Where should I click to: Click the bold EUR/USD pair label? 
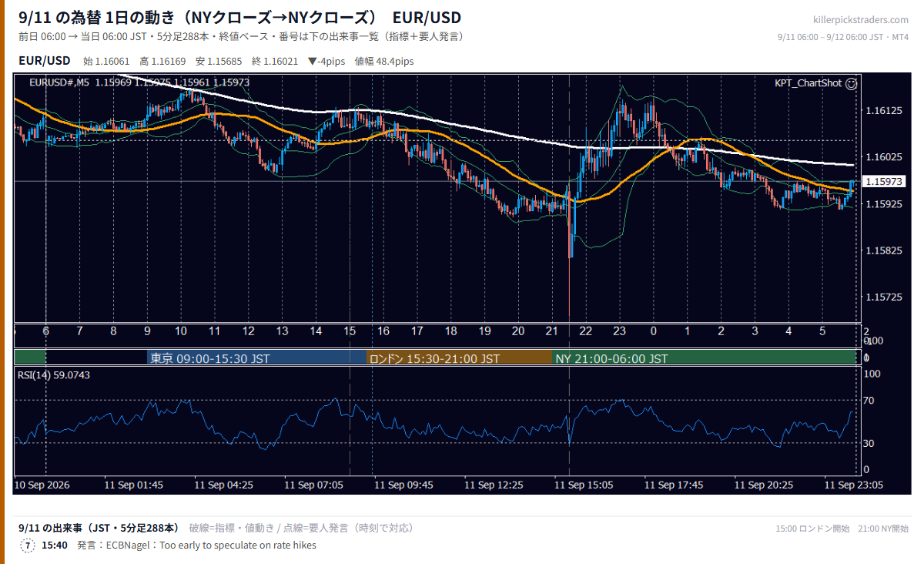[44, 61]
